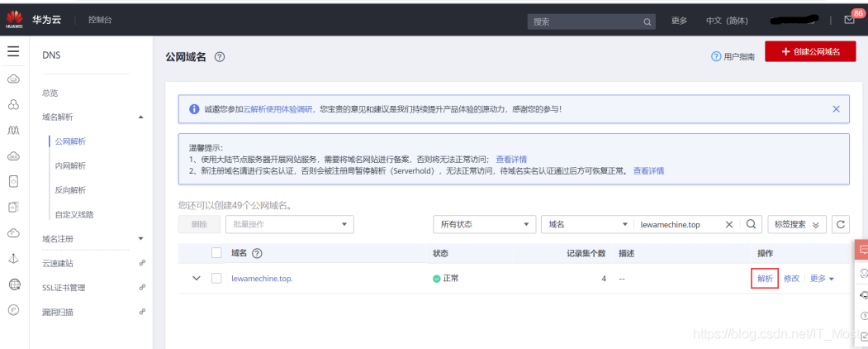Refresh the domain list
Image resolution: width=868 pixels, height=349 pixels.
(x=840, y=224)
